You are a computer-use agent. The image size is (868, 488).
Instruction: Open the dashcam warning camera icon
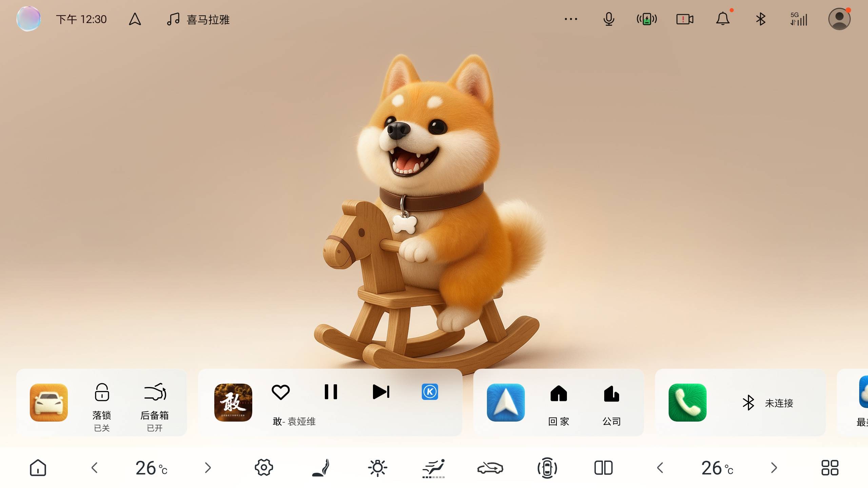point(685,19)
